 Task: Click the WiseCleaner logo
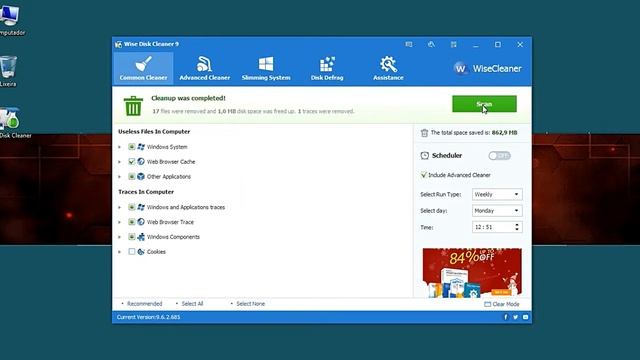tap(487, 69)
